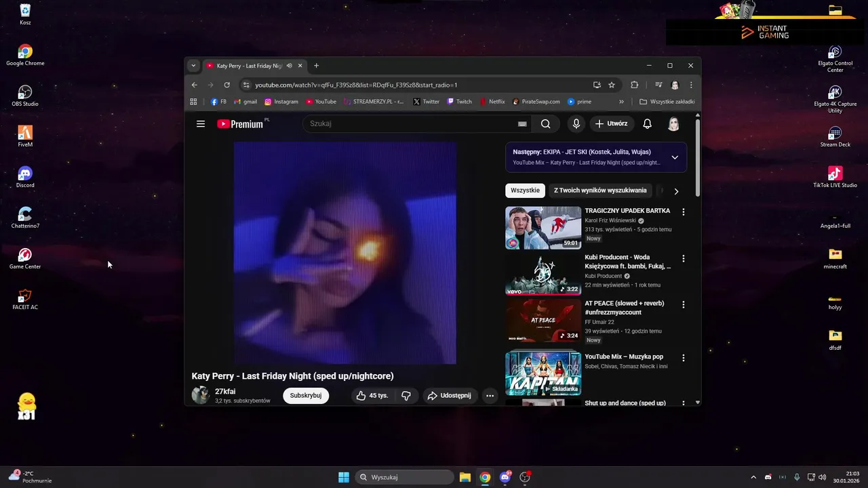Open Chrome tab search dropdown arrow
The width and height of the screenshot is (868, 488).
193,66
